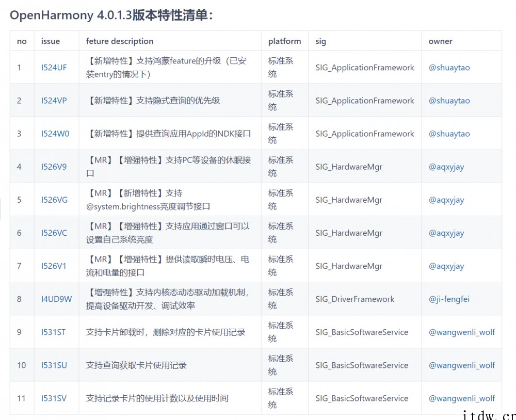Open @shuaytao owner link in row 3
This screenshot has width=516, height=420.
[449, 134]
